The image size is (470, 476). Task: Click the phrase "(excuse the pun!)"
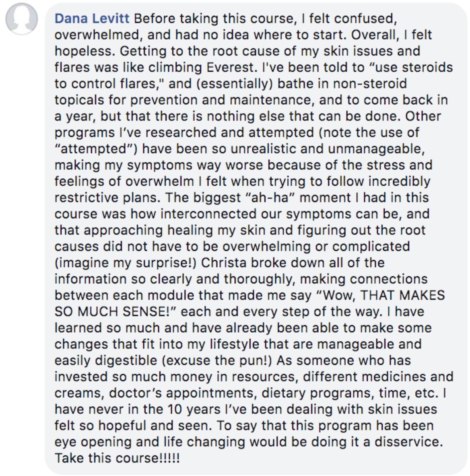tap(216, 361)
